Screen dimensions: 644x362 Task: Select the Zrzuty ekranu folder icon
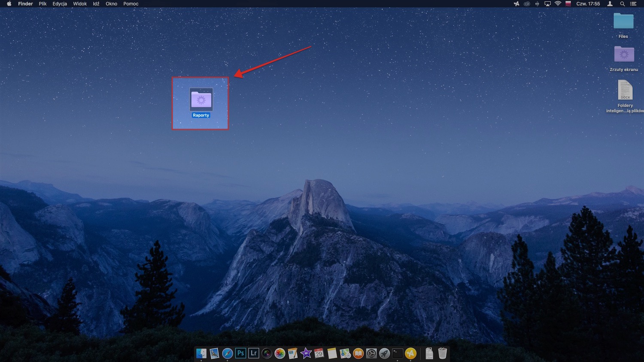click(x=624, y=55)
